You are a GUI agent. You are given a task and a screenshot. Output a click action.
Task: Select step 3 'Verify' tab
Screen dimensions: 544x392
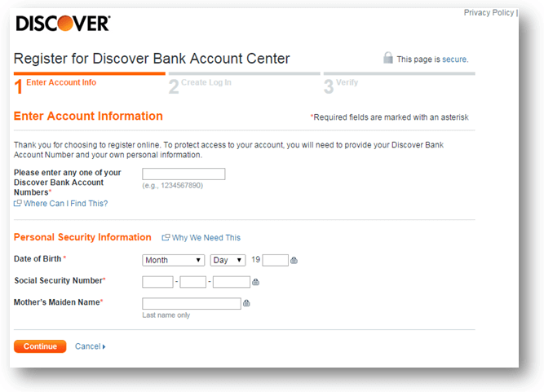pyautogui.click(x=400, y=83)
